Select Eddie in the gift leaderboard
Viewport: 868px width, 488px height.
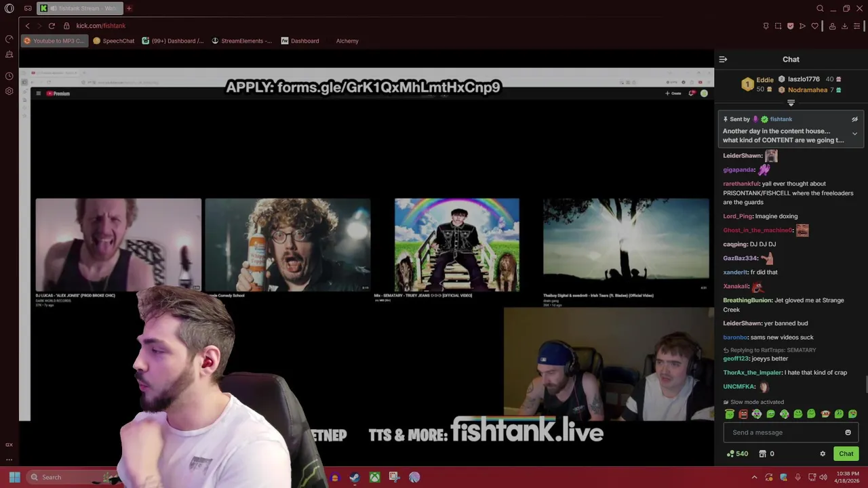coord(765,79)
